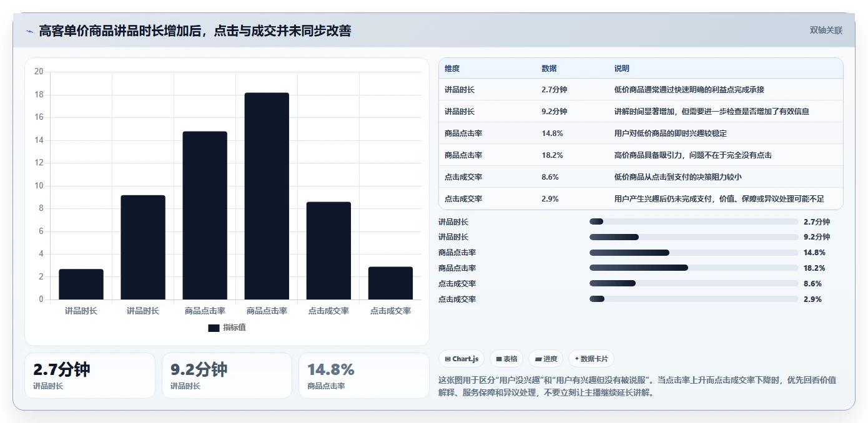Select the 表格 chip
This screenshot has height=423, width=868.
pos(506,359)
